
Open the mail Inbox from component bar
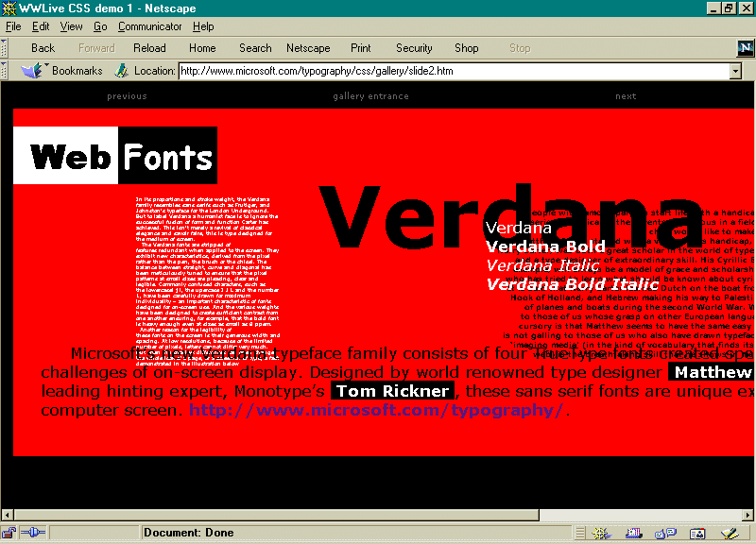[x=633, y=533]
